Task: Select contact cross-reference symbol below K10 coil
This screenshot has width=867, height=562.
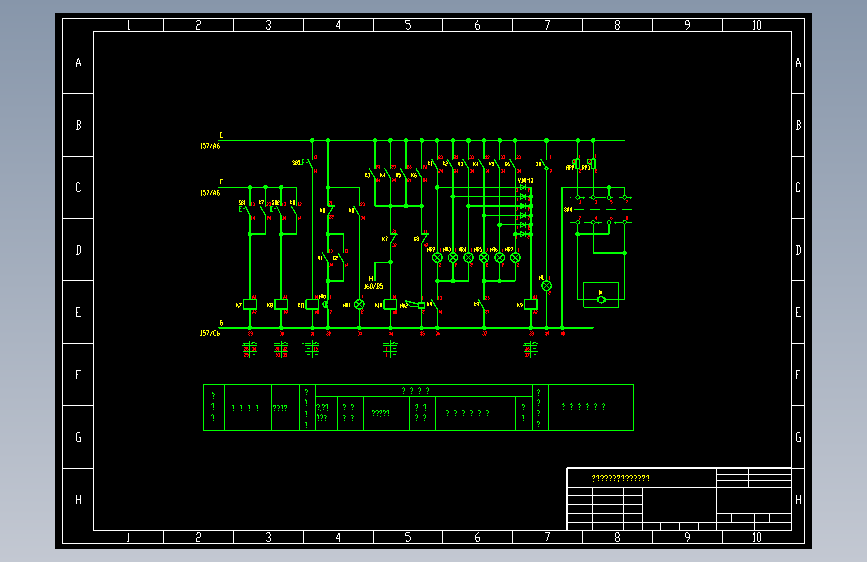Action: point(390,349)
